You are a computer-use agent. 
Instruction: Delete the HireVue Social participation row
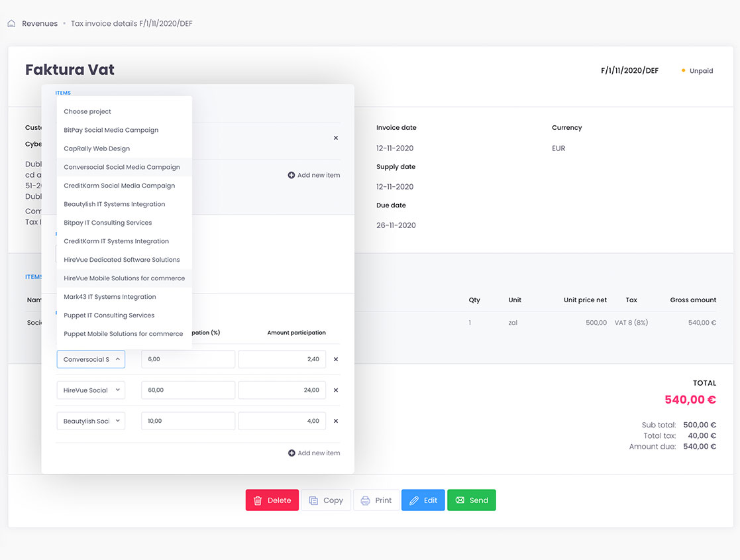(x=335, y=390)
